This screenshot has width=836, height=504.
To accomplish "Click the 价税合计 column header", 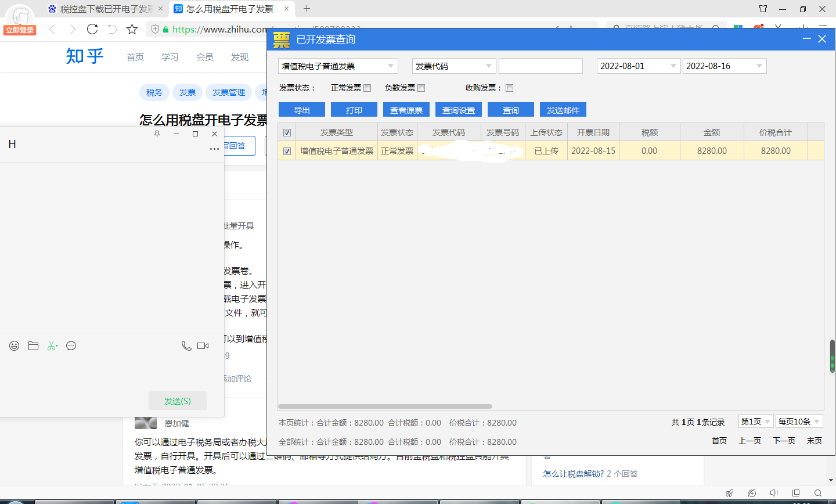I will [x=776, y=132].
